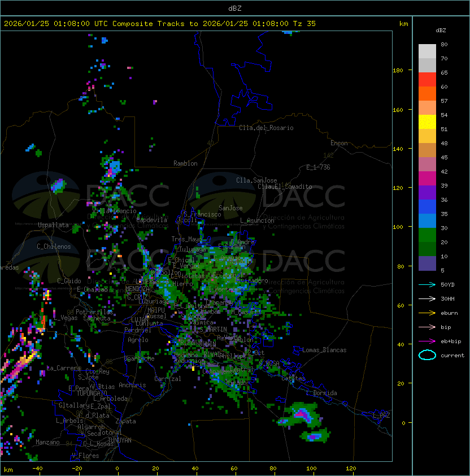Image resolution: width=470 pixels, height=476 pixels.
Task: Pick the red 60–65 dBZ legend band
Action: click(427, 80)
